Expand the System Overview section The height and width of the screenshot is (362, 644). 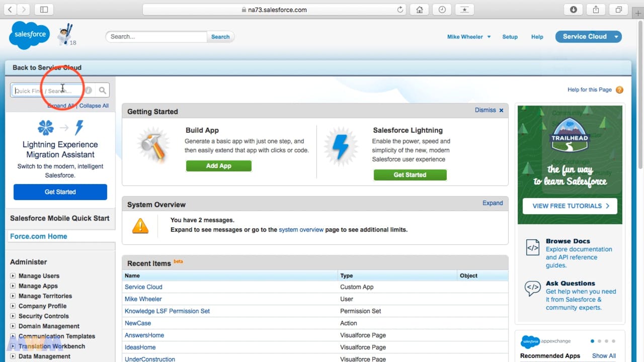point(492,203)
